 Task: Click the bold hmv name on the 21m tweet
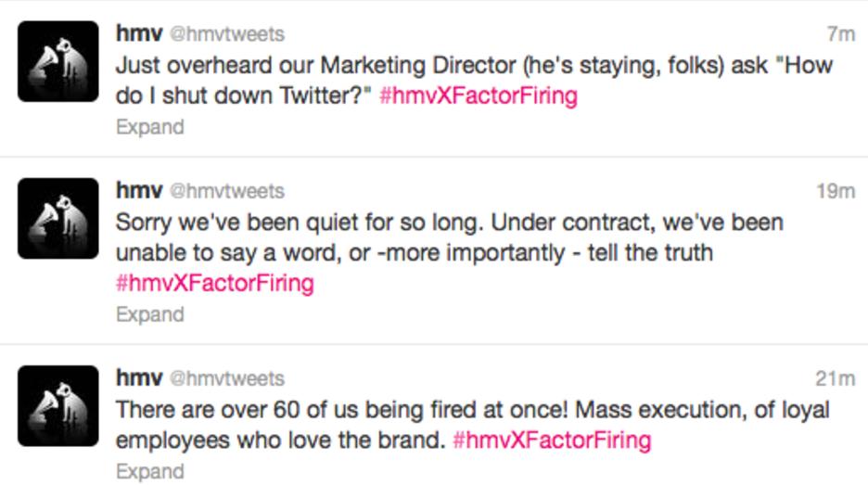138,378
